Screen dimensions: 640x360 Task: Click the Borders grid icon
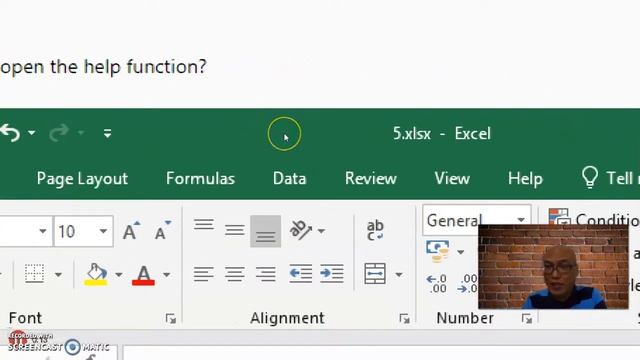(x=34, y=273)
